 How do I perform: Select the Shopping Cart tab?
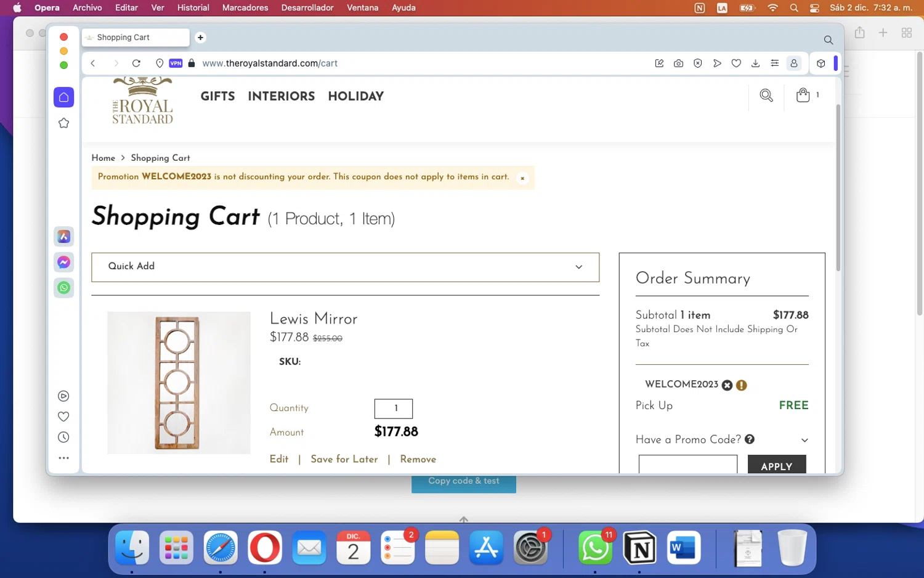(x=136, y=38)
